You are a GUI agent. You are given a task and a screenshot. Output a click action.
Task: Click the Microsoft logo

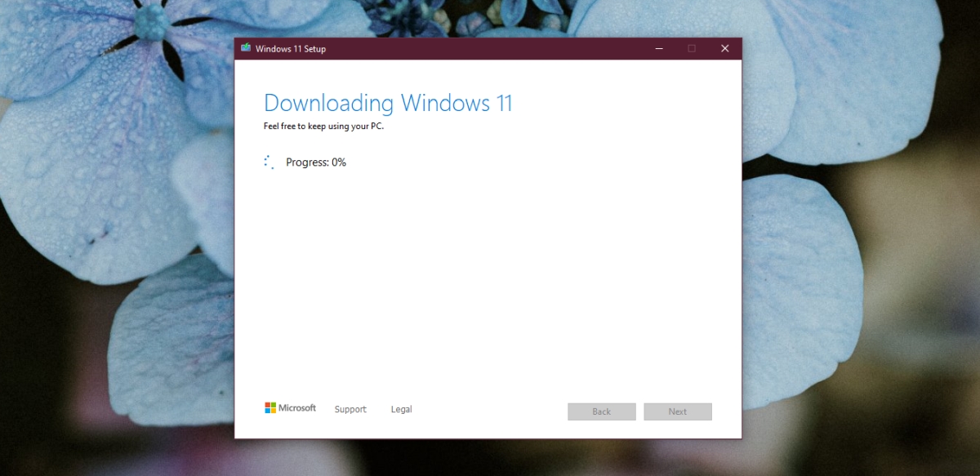pyautogui.click(x=290, y=408)
